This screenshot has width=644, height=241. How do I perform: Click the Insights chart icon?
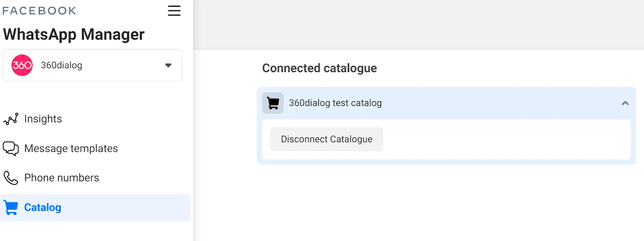tap(11, 119)
